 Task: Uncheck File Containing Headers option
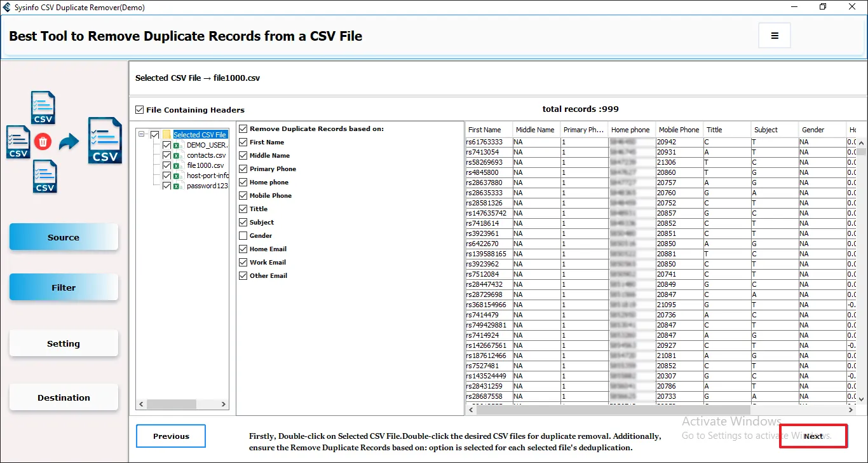(x=140, y=110)
